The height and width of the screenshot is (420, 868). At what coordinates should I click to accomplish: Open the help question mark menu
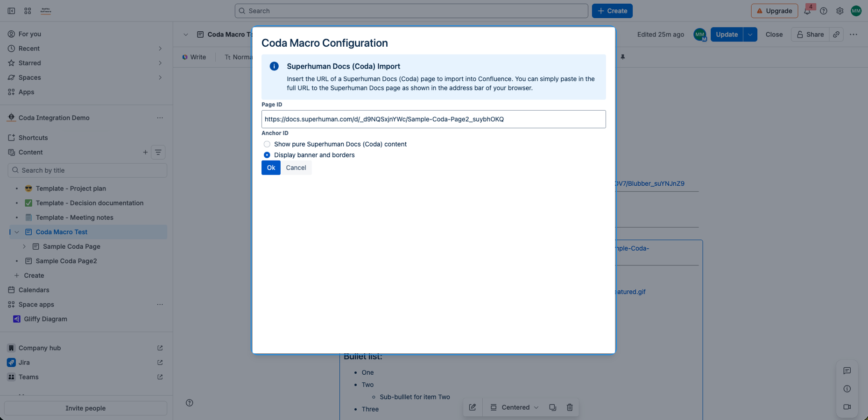pyautogui.click(x=824, y=11)
